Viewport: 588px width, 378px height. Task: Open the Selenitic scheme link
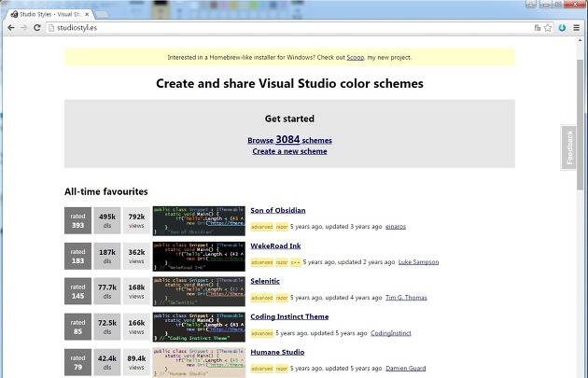[x=265, y=281]
